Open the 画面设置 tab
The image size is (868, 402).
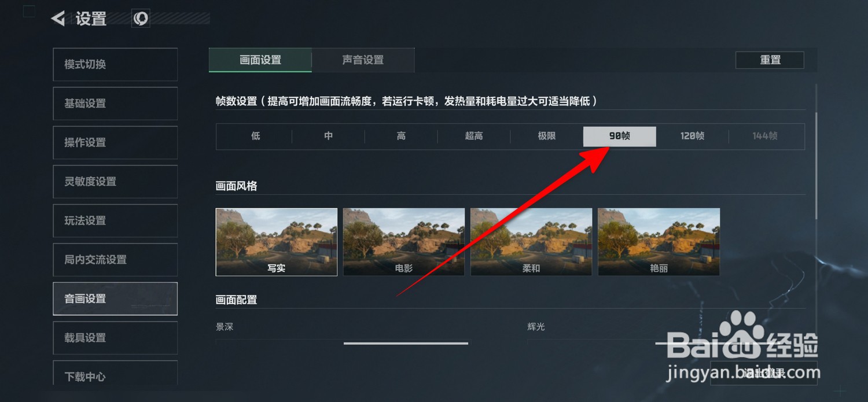(260, 60)
